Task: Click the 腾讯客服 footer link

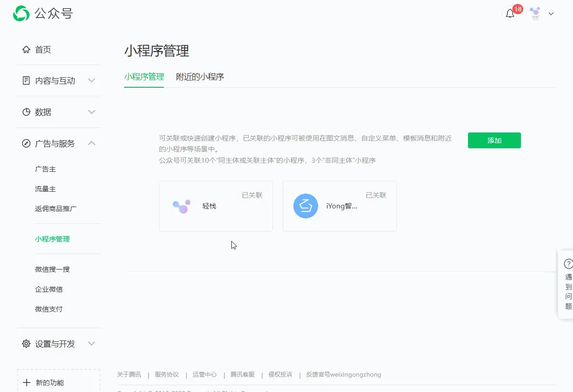Action: click(x=243, y=374)
